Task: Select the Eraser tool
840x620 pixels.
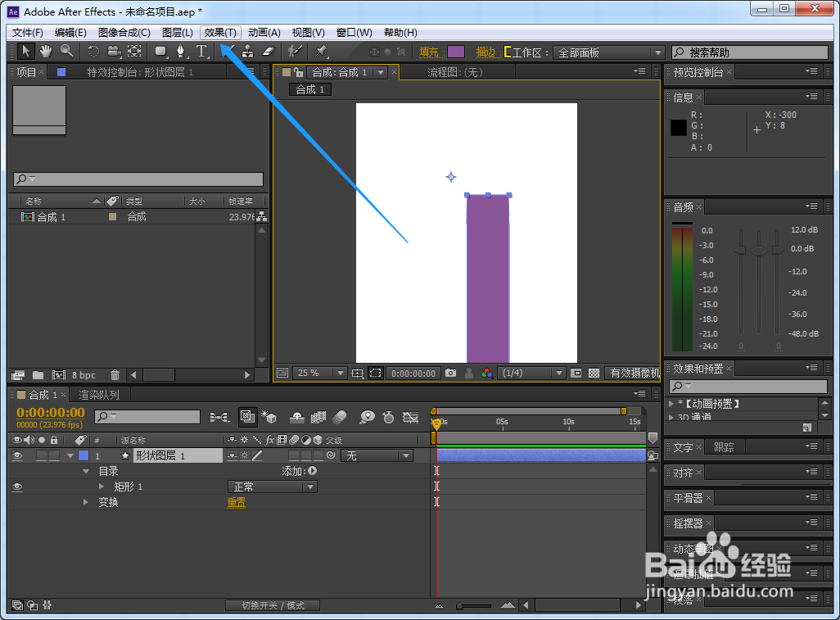Action: pos(269,52)
